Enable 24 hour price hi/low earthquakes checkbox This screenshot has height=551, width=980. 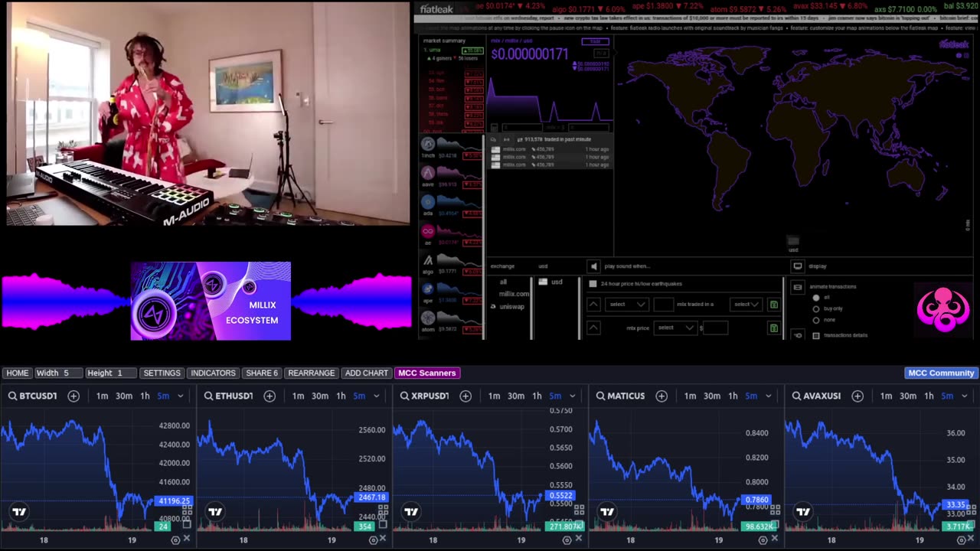point(593,284)
